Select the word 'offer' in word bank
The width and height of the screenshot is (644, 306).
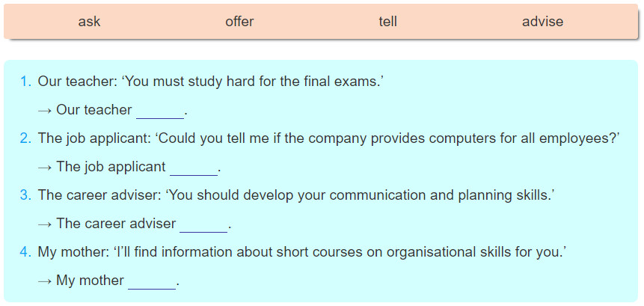tap(239, 22)
